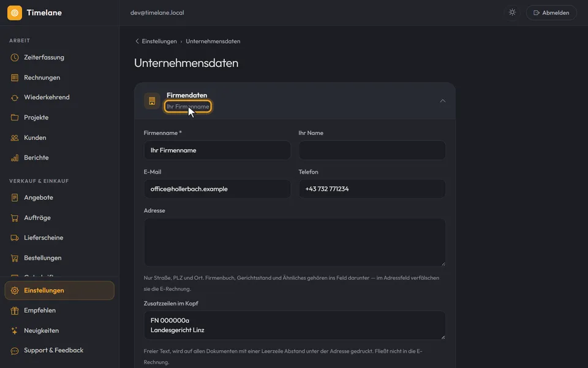Image resolution: width=588 pixels, height=368 pixels.
Task: Click the Firmendaten building icon
Action: point(152,101)
